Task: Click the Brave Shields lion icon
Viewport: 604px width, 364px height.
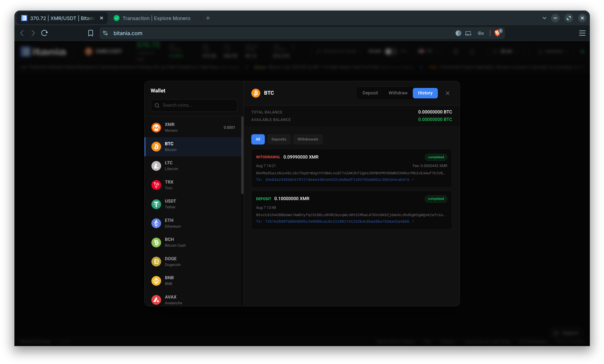Action: [497, 33]
